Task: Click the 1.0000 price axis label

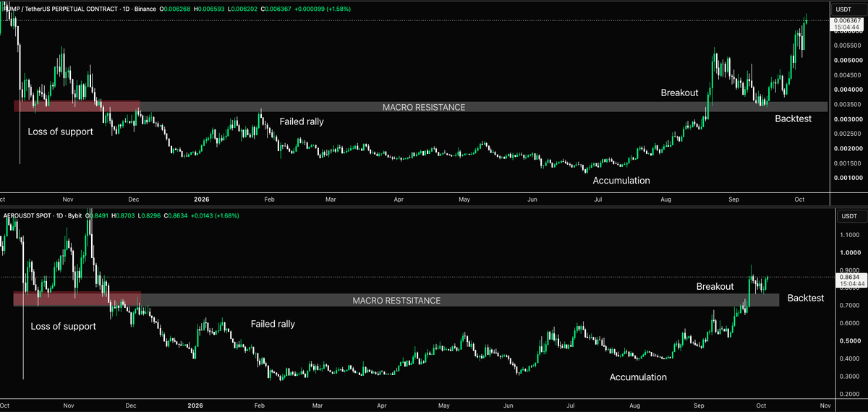Action: [x=849, y=252]
